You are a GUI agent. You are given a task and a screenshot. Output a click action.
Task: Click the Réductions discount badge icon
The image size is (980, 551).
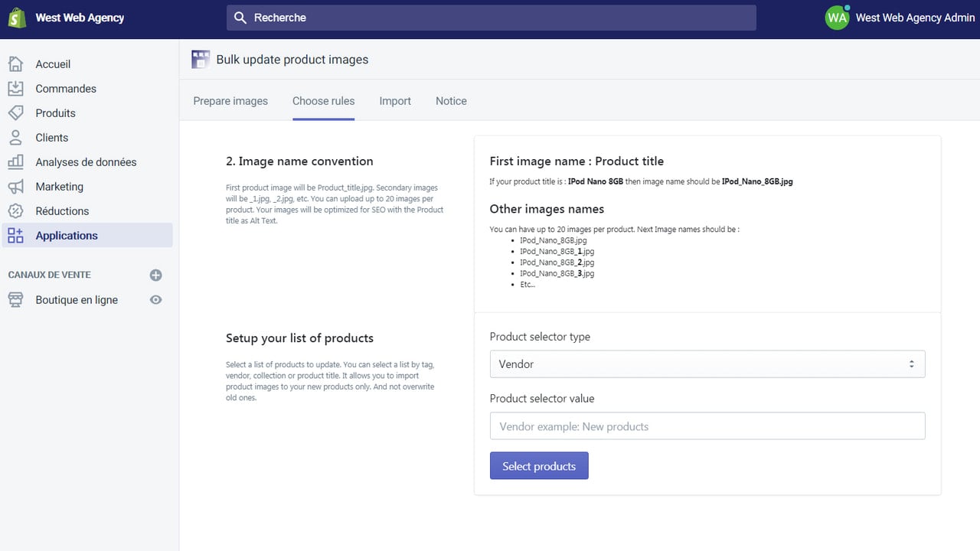tap(15, 210)
